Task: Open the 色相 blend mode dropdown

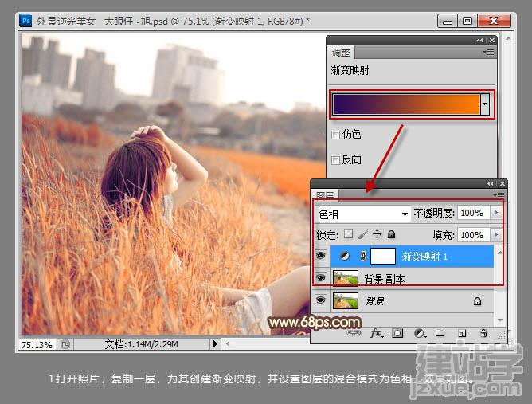Action: point(363,214)
